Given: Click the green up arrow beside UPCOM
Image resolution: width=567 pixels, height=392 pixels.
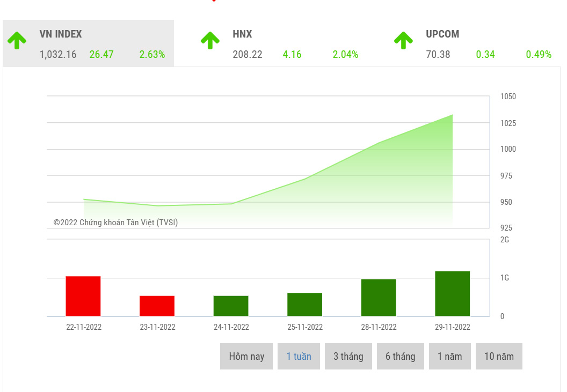Looking at the screenshot, I should [x=403, y=40].
